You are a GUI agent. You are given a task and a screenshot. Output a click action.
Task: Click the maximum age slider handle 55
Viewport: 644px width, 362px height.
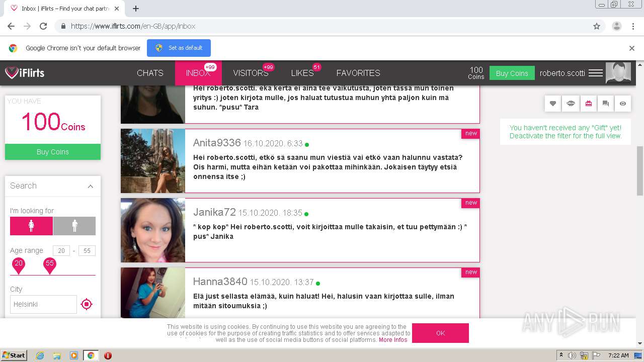(x=49, y=265)
